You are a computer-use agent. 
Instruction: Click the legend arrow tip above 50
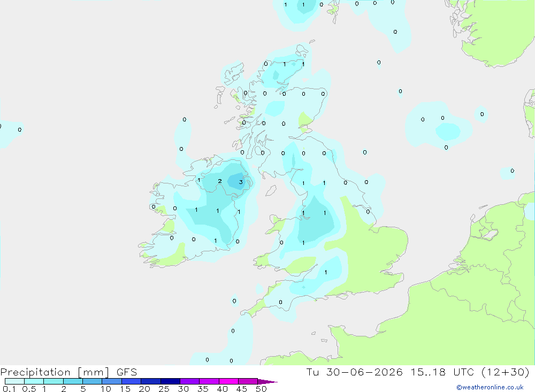[267, 382]
